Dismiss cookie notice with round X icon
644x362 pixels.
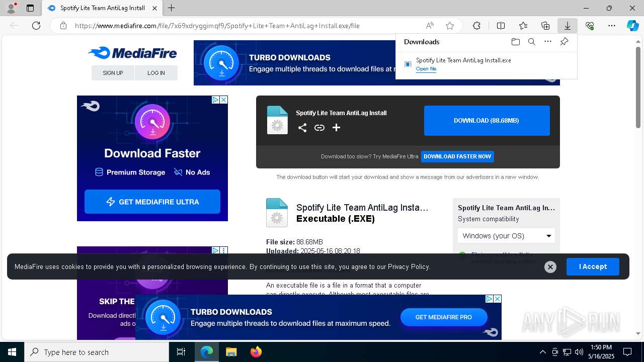550,267
